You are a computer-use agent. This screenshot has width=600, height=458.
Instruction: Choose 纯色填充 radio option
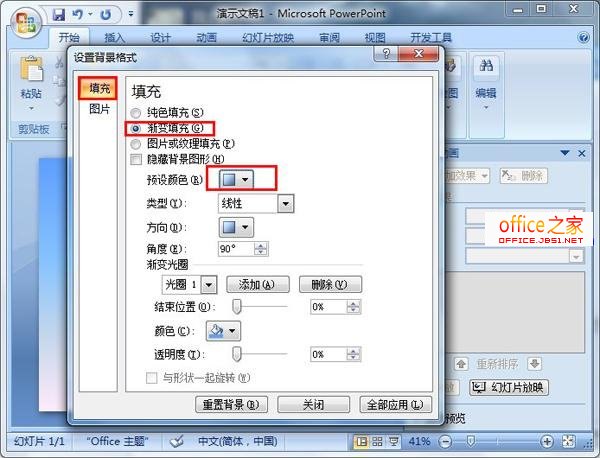pos(135,113)
